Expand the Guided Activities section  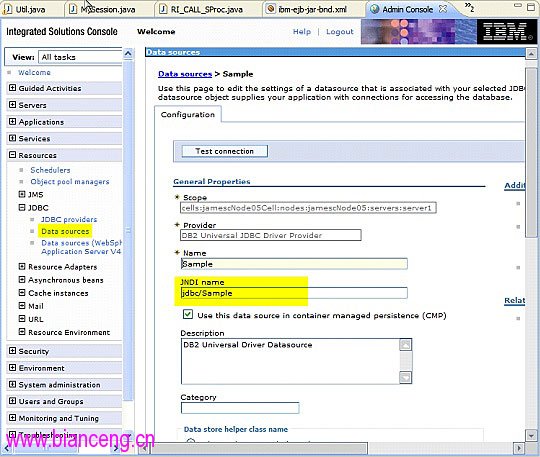tap(12, 88)
